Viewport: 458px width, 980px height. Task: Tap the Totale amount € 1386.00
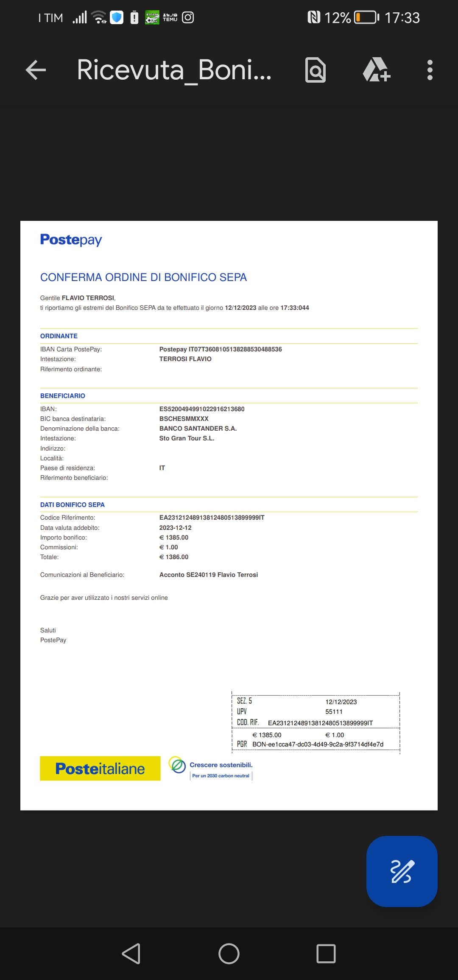(174, 557)
